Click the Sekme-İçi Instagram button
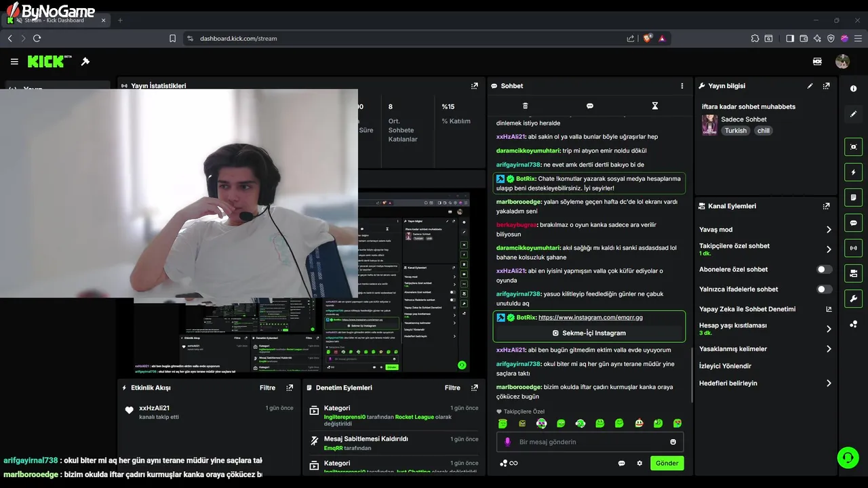868x488 pixels. pos(589,333)
